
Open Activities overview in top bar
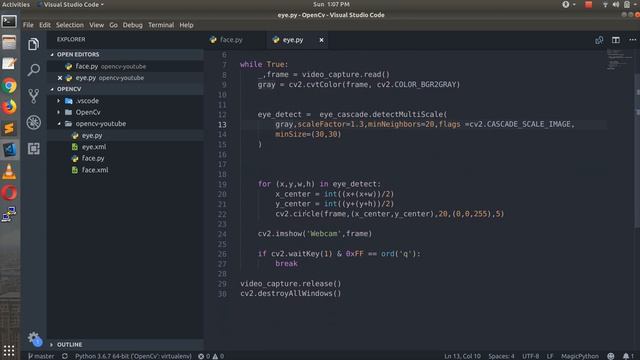click(16, 4)
